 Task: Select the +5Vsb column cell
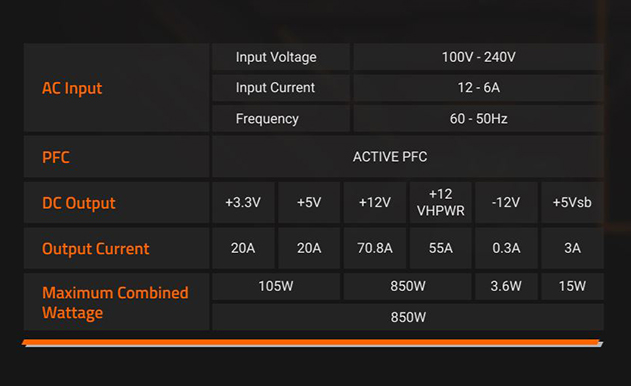[x=572, y=202]
